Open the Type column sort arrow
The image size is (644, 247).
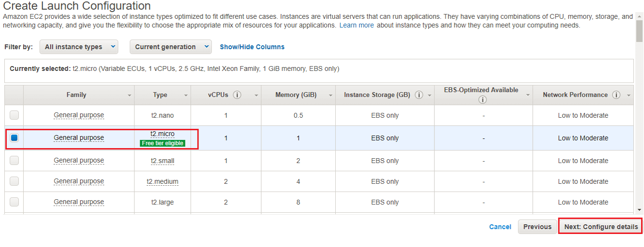pos(186,96)
